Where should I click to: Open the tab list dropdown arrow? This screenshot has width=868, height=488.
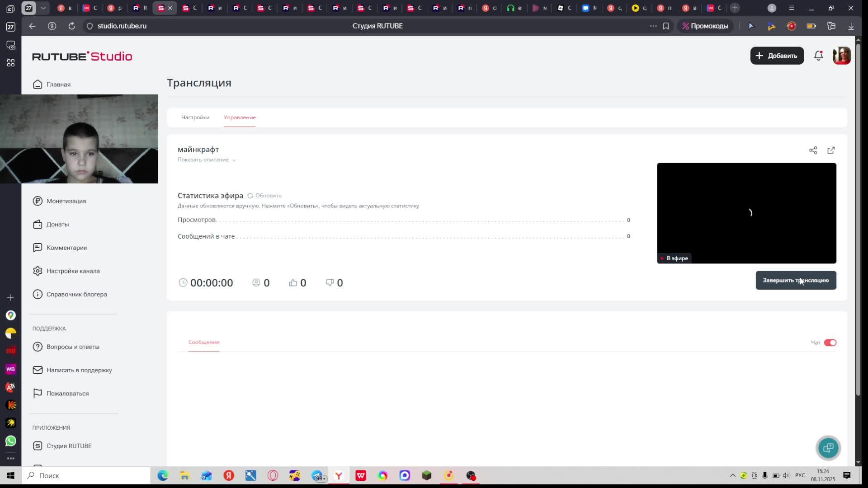(x=43, y=8)
